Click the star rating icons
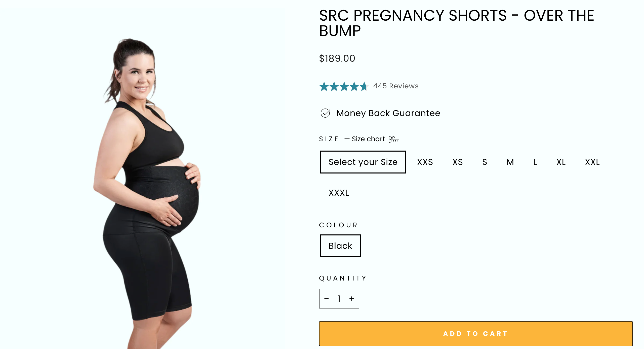The width and height of the screenshot is (644, 349). coord(344,86)
